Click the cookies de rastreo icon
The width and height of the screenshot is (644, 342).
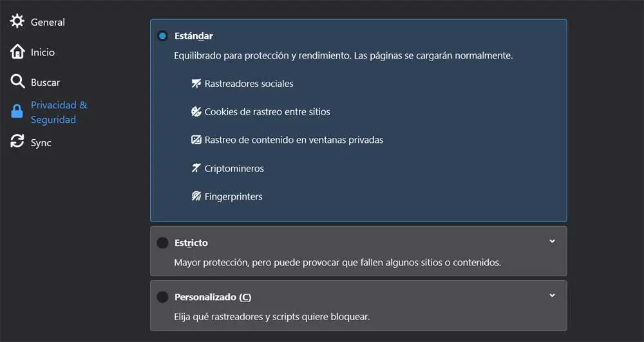click(196, 112)
